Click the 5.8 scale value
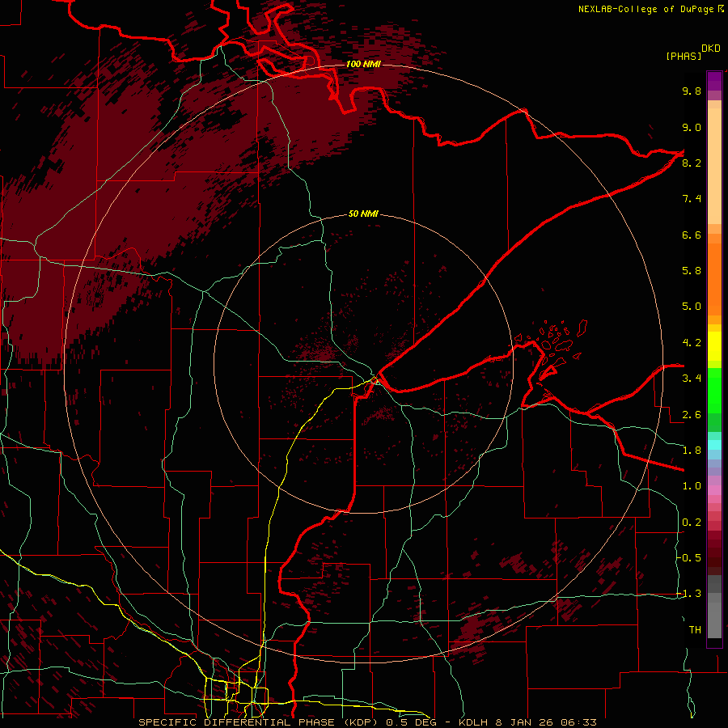Viewport: 728px width, 728px height. [692, 271]
